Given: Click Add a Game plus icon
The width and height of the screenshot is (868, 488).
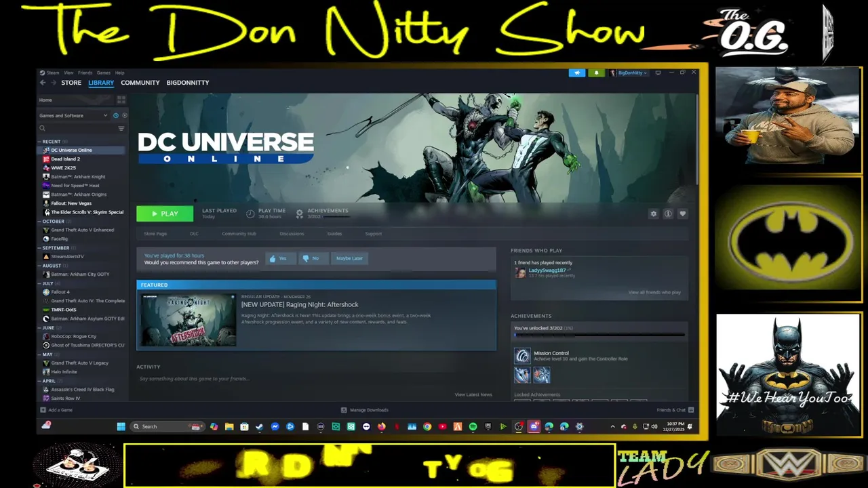Looking at the screenshot, I should click(43, 410).
